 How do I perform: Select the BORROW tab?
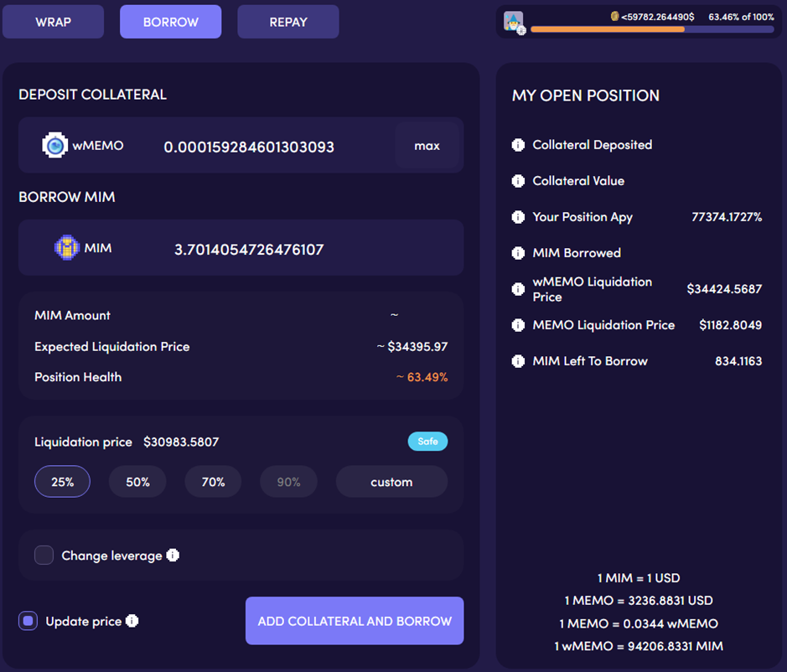coord(171,22)
